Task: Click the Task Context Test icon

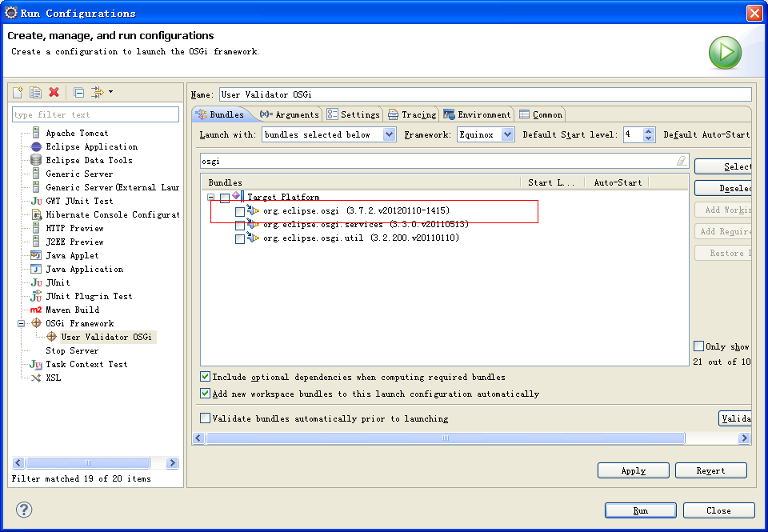Action: click(x=36, y=364)
